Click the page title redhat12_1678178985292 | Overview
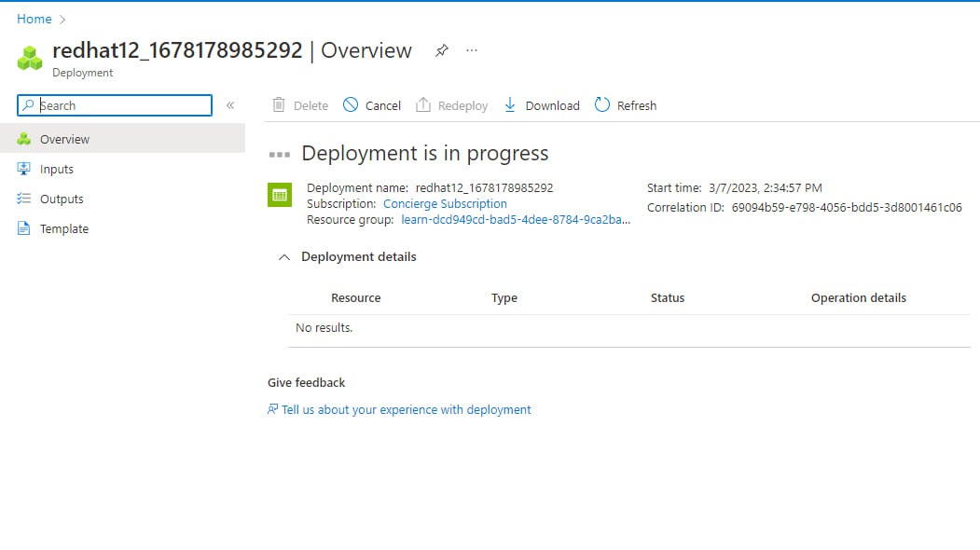 232,50
